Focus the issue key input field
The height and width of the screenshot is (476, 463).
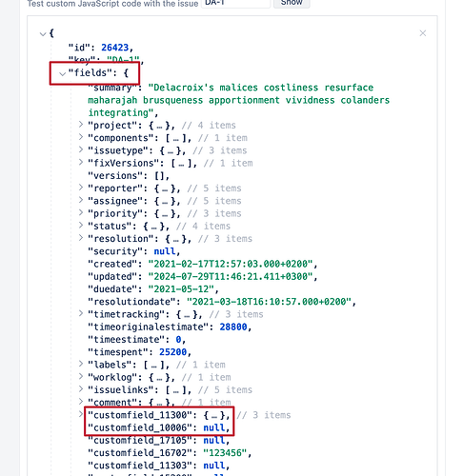point(236,3)
